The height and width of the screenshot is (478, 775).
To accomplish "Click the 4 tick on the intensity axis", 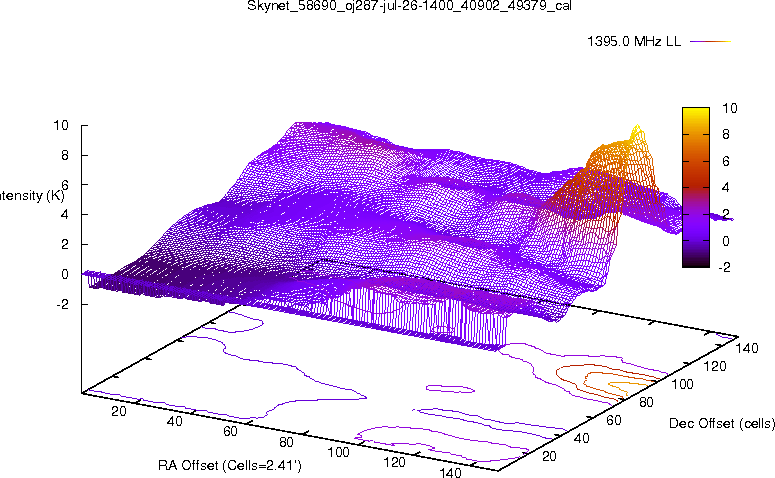I will click(x=64, y=215).
